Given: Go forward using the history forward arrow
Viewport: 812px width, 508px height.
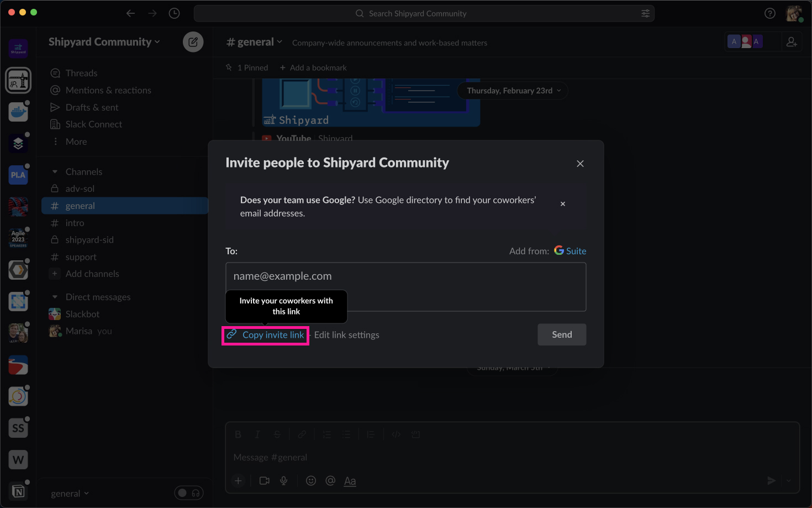Looking at the screenshot, I should coord(152,13).
